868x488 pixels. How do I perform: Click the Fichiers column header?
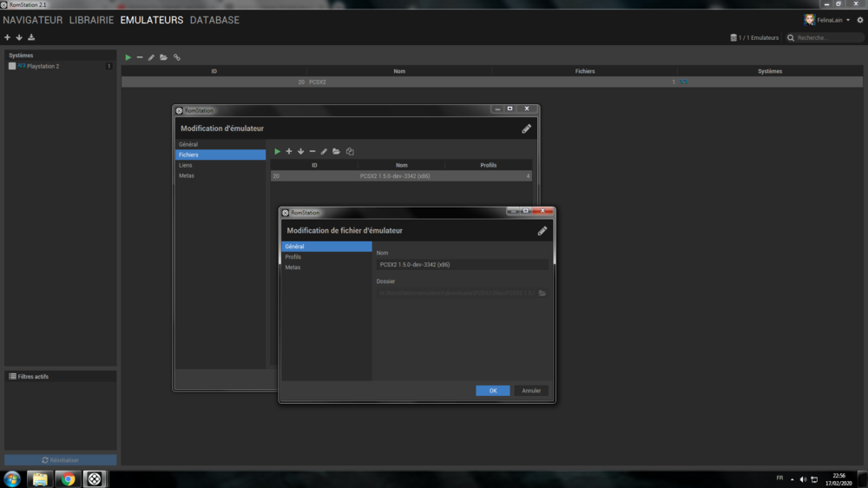tap(584, 71)
